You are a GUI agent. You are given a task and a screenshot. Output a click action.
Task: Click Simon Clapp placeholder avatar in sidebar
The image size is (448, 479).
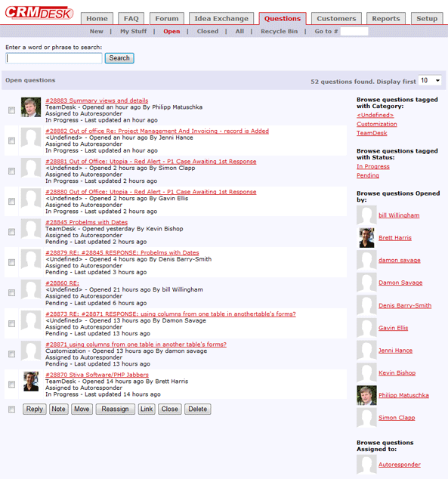click(366, 418)
